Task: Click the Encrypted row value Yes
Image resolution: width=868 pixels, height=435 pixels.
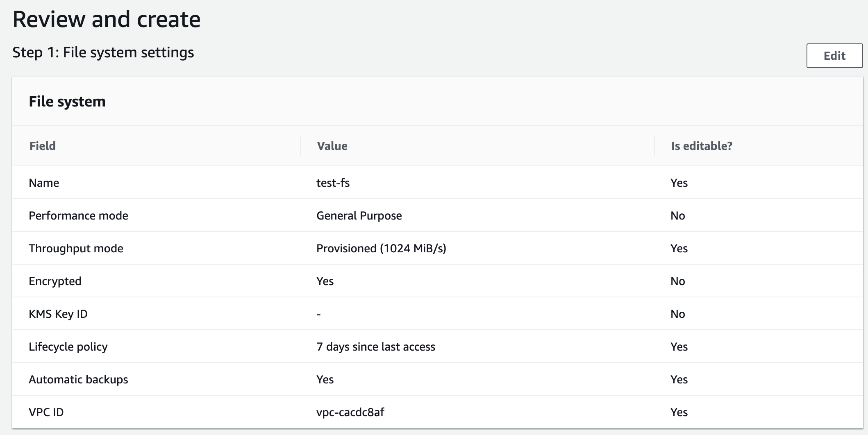Action: [325, 281]
